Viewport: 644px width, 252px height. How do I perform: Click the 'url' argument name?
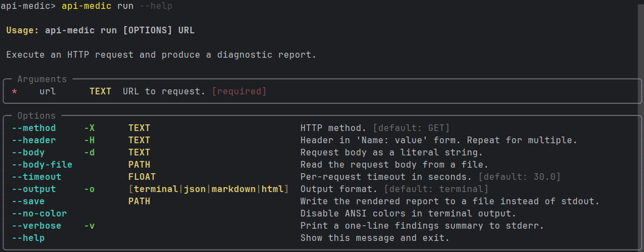[x=48, y=92]
